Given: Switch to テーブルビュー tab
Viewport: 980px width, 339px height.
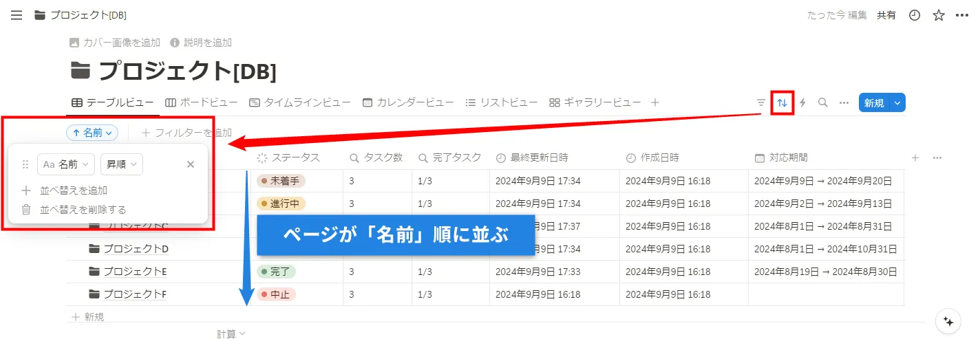Looking at the screenshot, I should 112,102.
